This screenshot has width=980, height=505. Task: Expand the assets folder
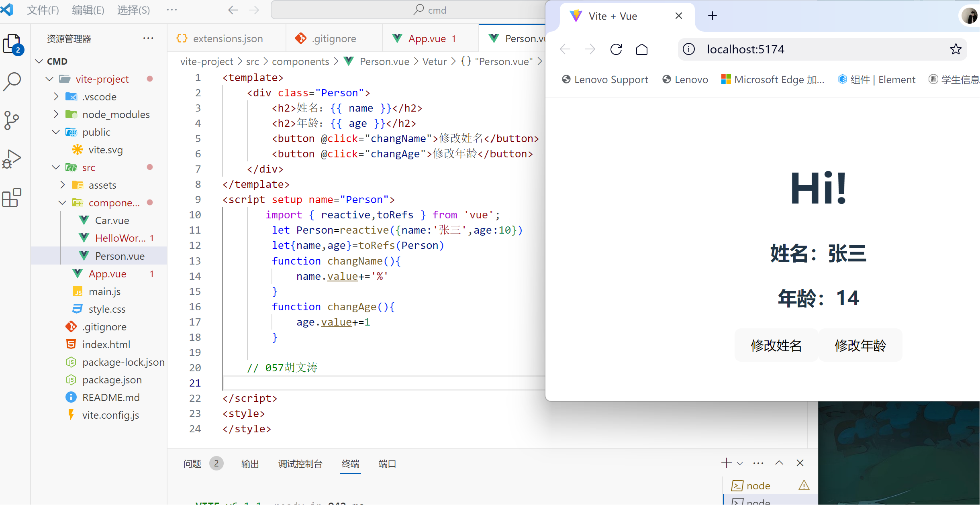coord(62,185)
